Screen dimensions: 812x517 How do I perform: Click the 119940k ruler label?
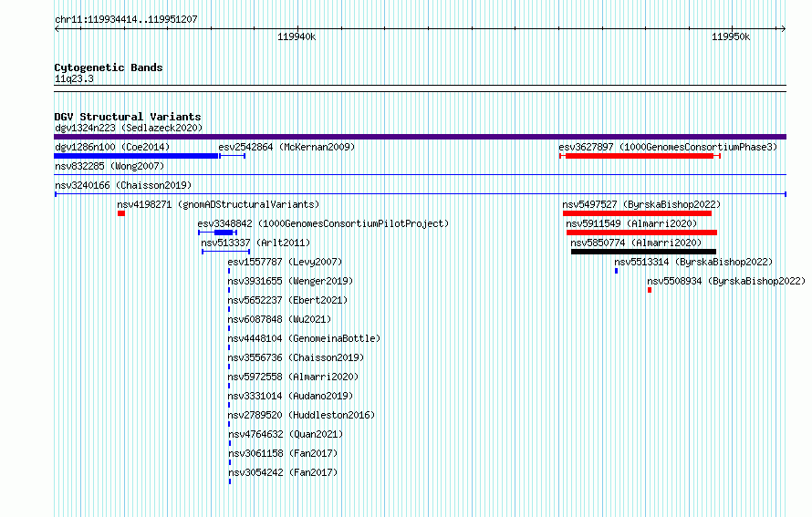[x=297, y=36]
